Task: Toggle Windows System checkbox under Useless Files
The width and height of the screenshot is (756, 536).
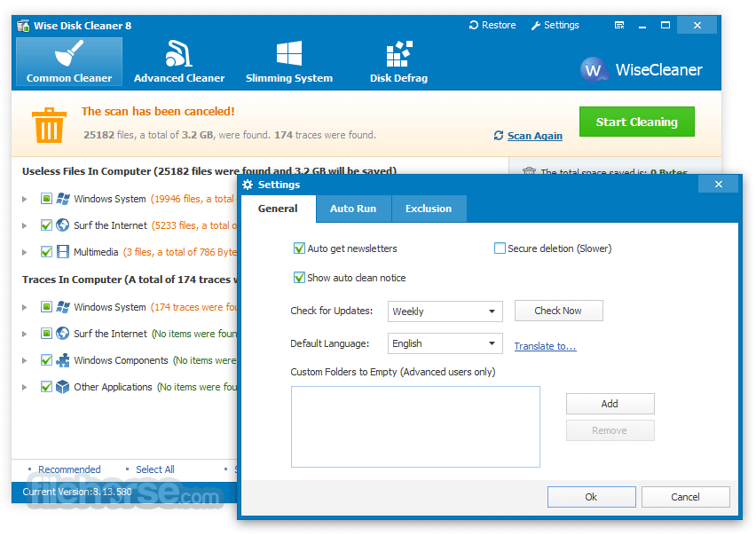Action: click(46, 199)
